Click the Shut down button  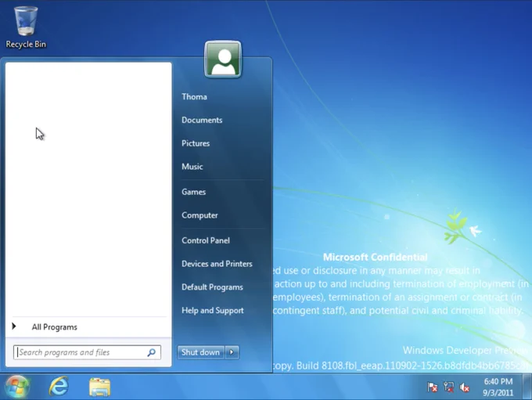click(200, 352)
